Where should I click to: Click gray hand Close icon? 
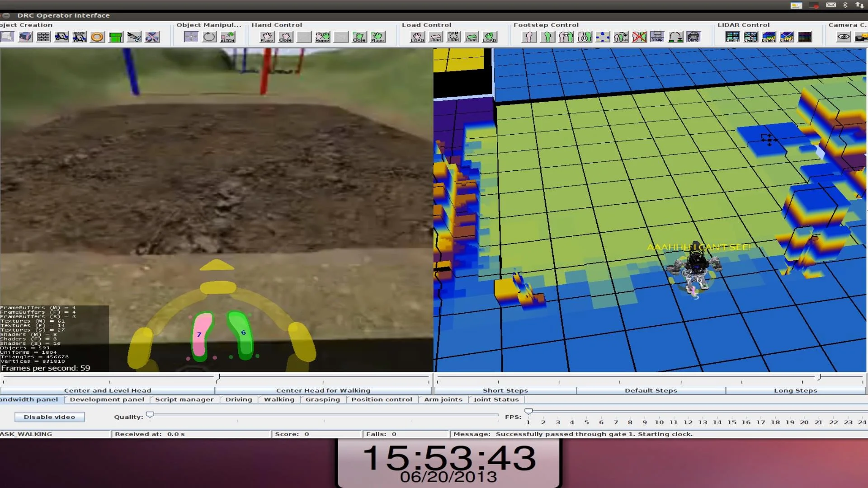285,37
